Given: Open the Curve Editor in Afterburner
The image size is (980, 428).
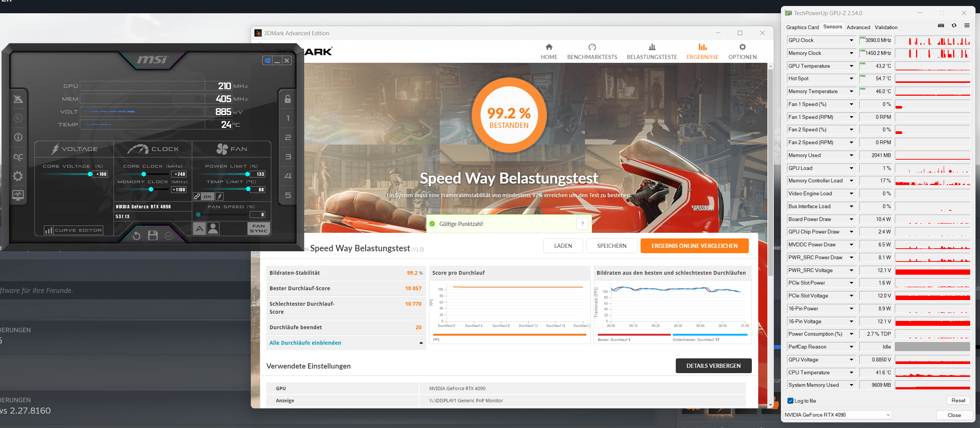Looking at the screenshot, I should tap(74, 230).
